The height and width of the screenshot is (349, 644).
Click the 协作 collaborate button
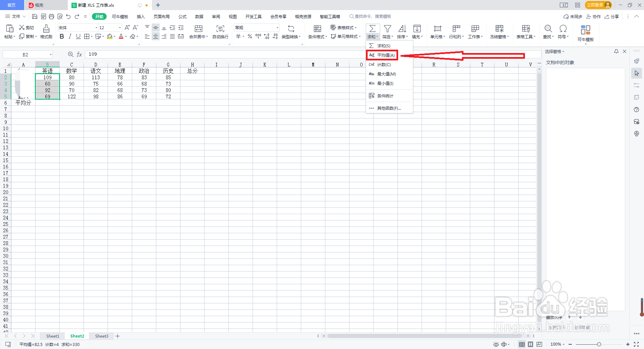point(593,16)
